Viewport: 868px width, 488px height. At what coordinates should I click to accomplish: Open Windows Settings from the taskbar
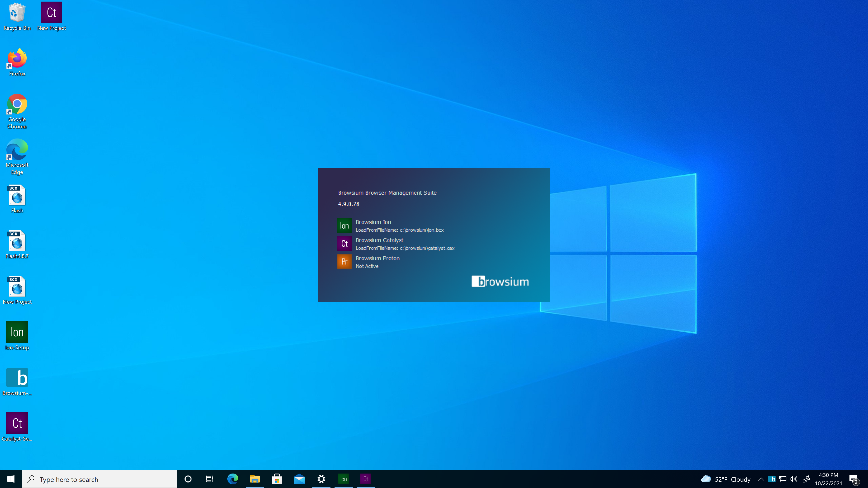321,479
